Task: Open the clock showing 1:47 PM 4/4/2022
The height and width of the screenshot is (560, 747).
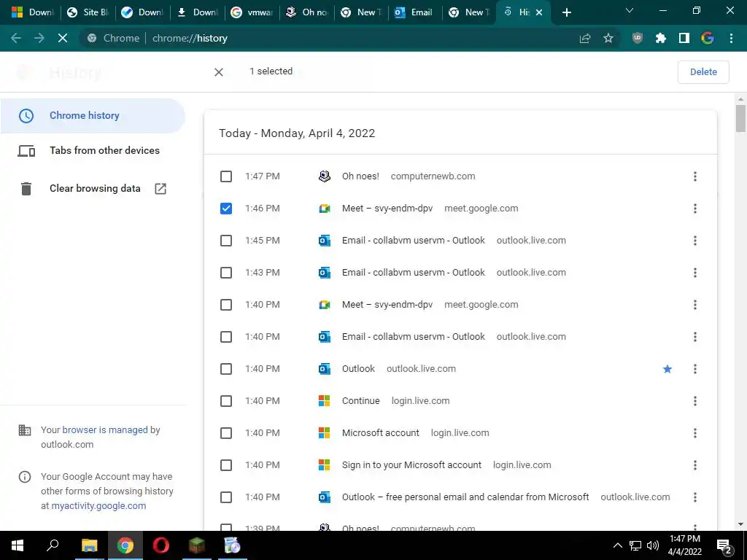Action: (684, 545)
